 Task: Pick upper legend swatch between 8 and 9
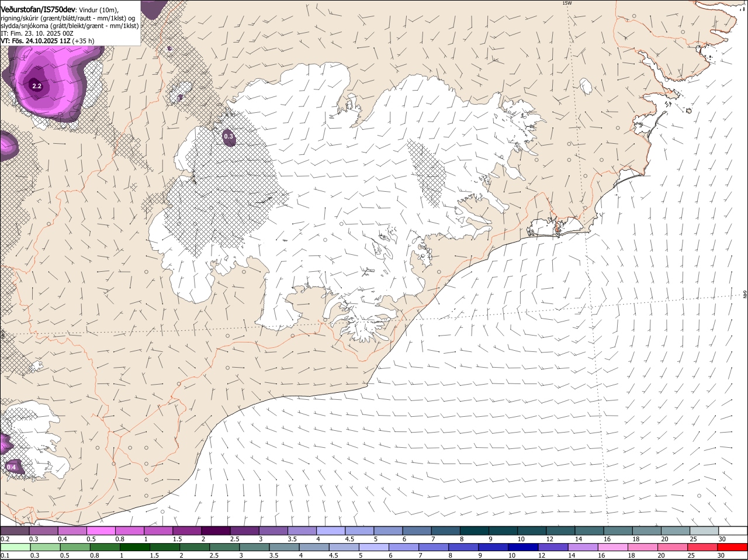click(x=476, y=531)
